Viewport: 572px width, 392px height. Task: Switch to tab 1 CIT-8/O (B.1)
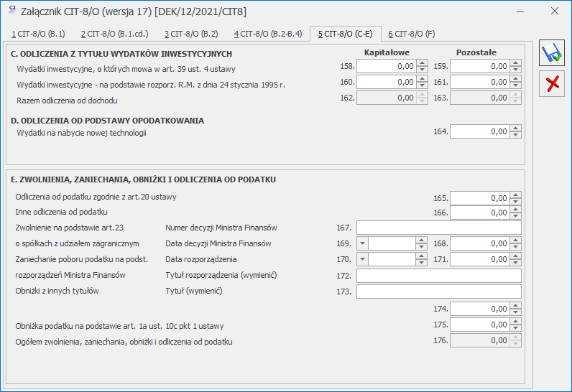point(38,34)
